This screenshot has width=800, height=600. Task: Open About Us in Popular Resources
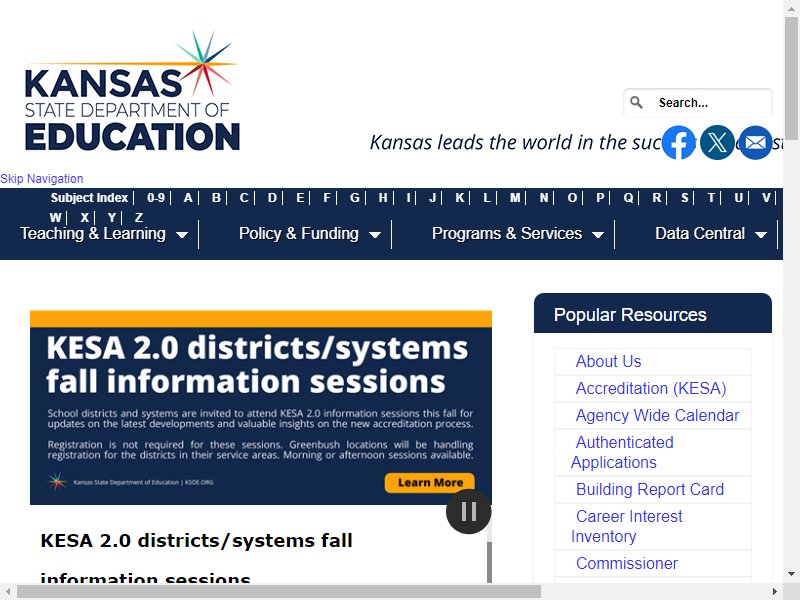pos(608,361)
